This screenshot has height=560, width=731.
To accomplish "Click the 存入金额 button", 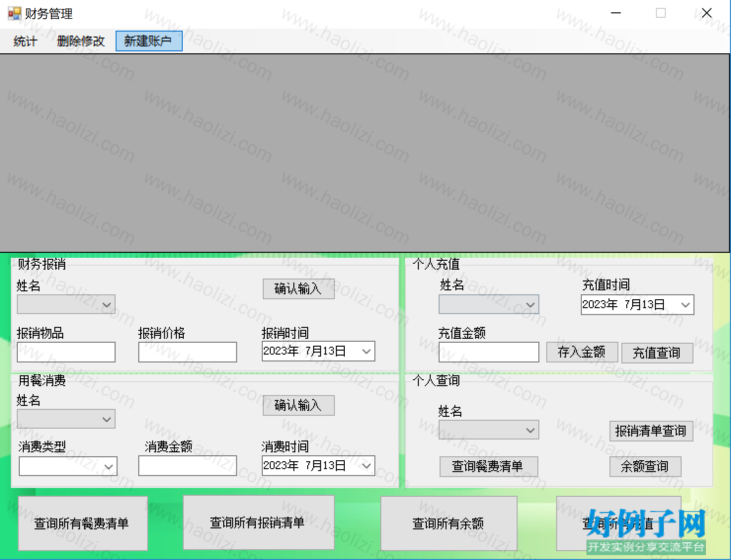I will point(582,352).
